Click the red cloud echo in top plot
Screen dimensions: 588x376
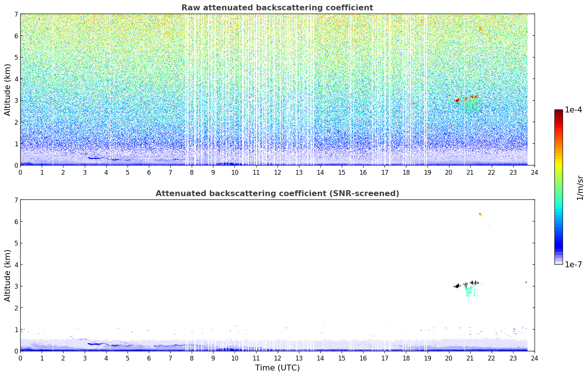click(457, 100)
